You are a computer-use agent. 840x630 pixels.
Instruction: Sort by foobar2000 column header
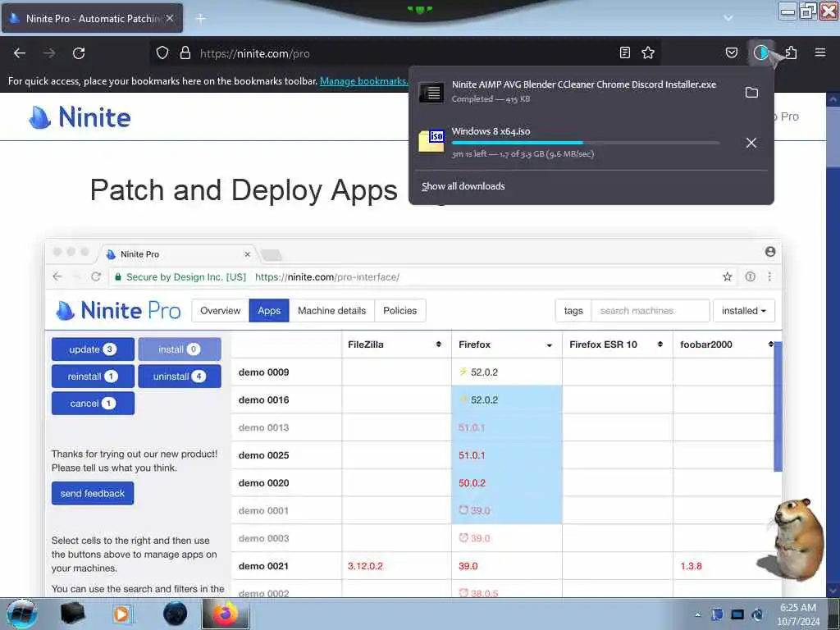(x=724, y=345)
